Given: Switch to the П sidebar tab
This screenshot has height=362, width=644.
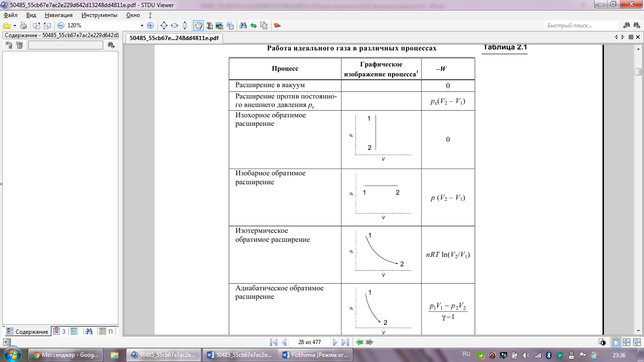Looking at the screenshot, I should click(x=106, y=331).
